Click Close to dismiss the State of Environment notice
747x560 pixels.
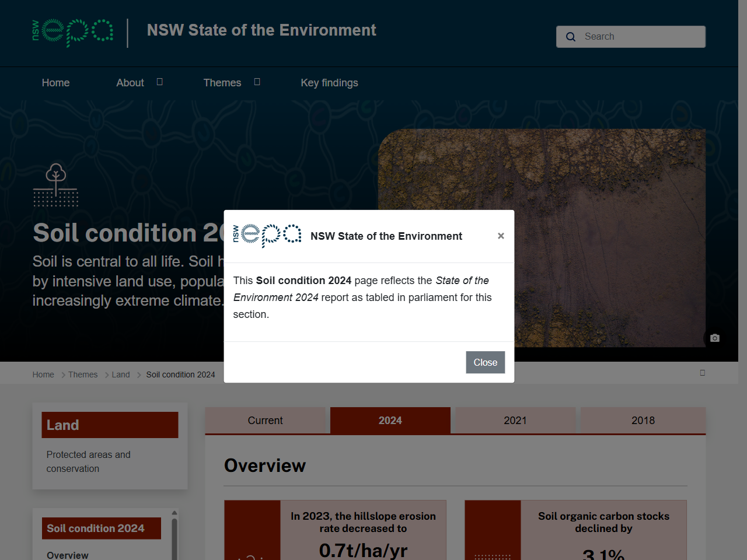pyautogui.click(x=485, y=362)
